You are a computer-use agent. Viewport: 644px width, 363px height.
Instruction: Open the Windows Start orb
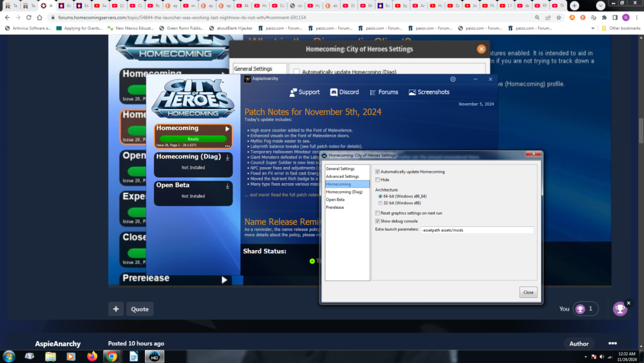click(9, 357)
